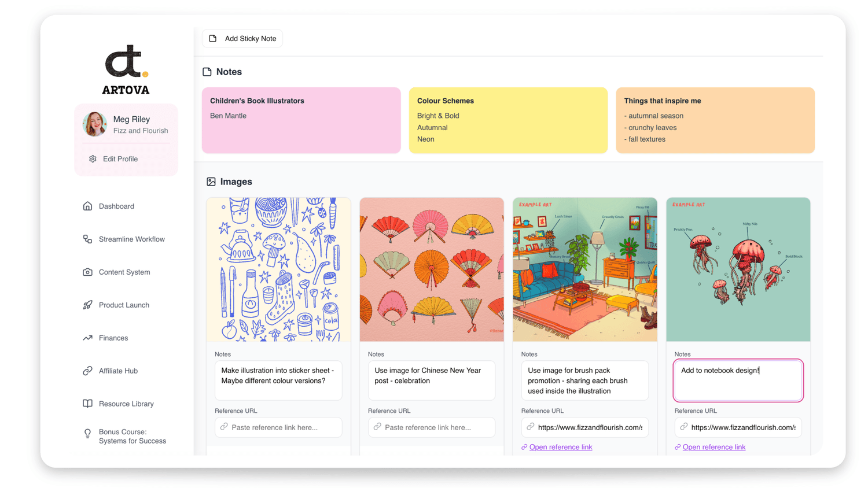Select the yellow Colour Schemes note
This screenshot has height=488, width=868.
(508, 120)
